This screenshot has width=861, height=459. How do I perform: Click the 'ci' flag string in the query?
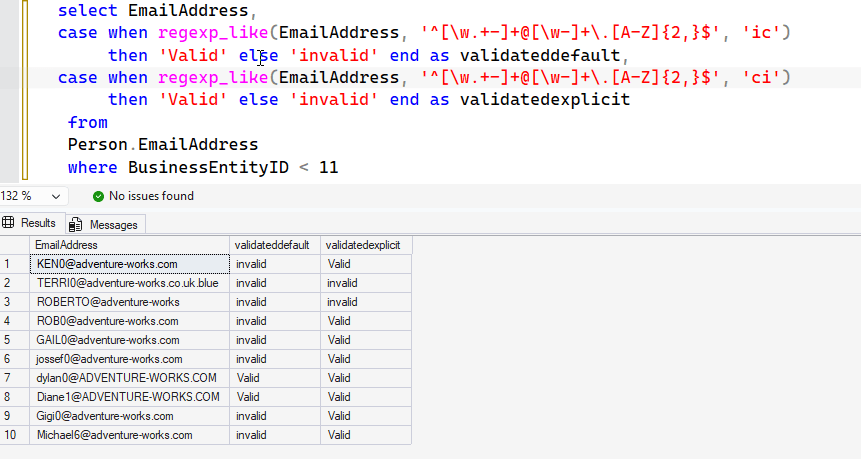[x=761, y=77]
